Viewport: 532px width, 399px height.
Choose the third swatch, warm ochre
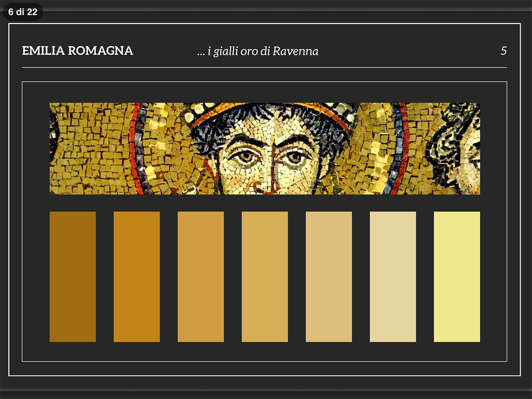coord(201,277)
